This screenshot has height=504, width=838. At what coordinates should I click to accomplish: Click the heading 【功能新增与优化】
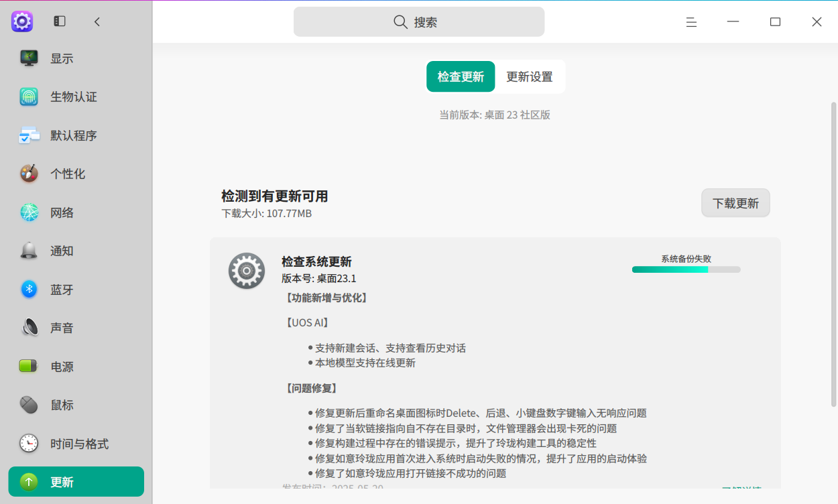click(x=326, y=298)
